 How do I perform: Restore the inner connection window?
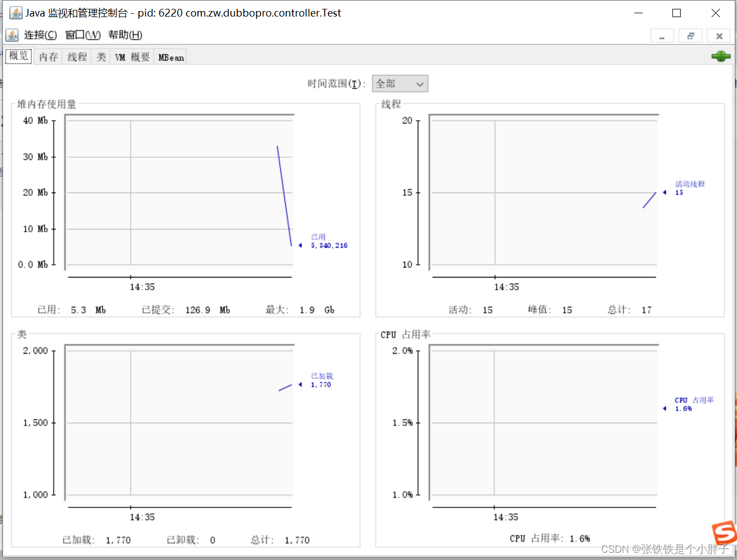pyautogui.click(x=691, y=36)
